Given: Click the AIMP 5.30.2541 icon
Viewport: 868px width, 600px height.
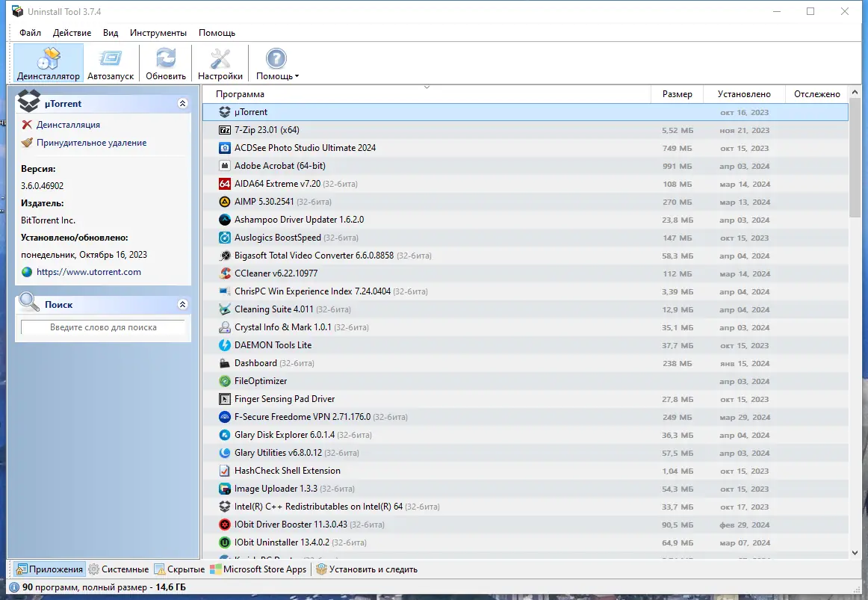Looking at the screenshot, I should click(x=224, y=202).
